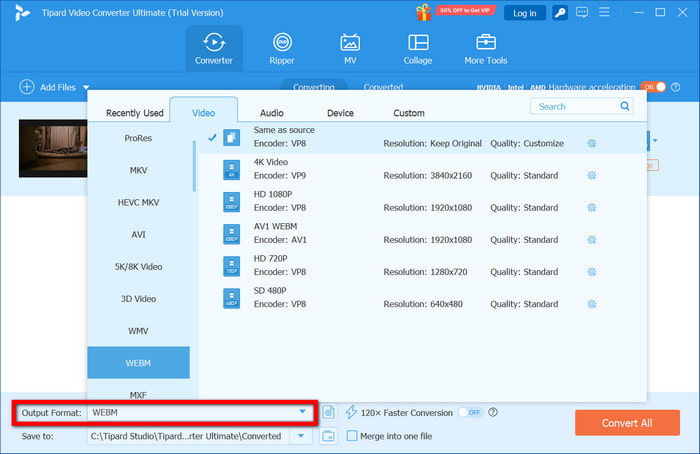Click the HD 1080P preset icon
700x454 pixels.
pos(231,202)
